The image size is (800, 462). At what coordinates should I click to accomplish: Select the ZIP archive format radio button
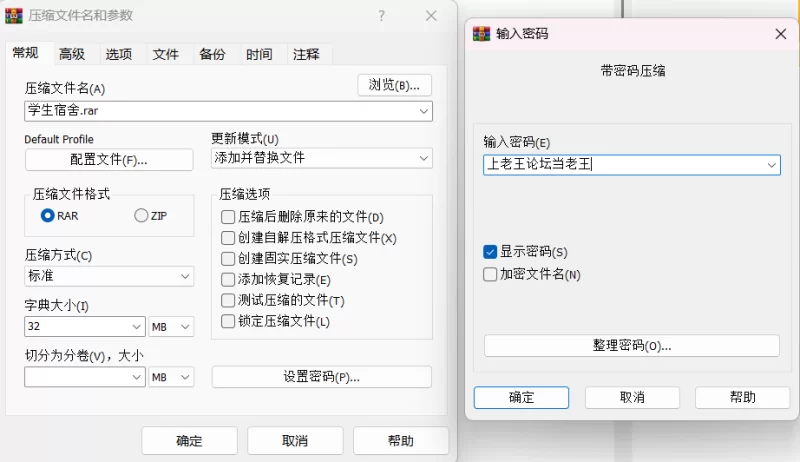pos(141,216)
